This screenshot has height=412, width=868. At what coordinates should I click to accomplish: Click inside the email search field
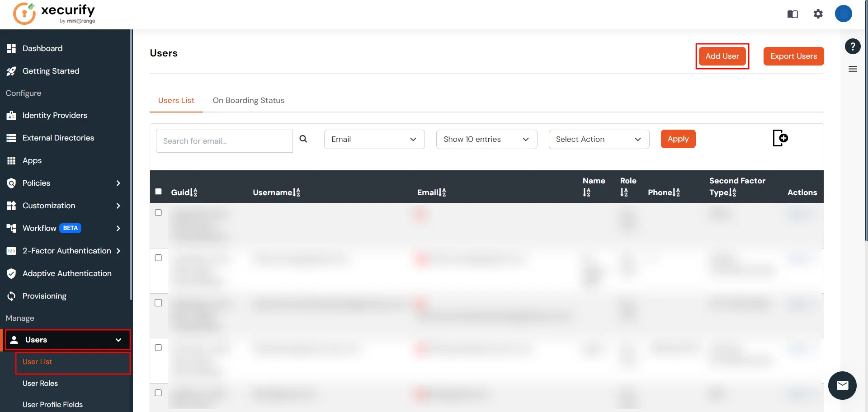(224, 141)
